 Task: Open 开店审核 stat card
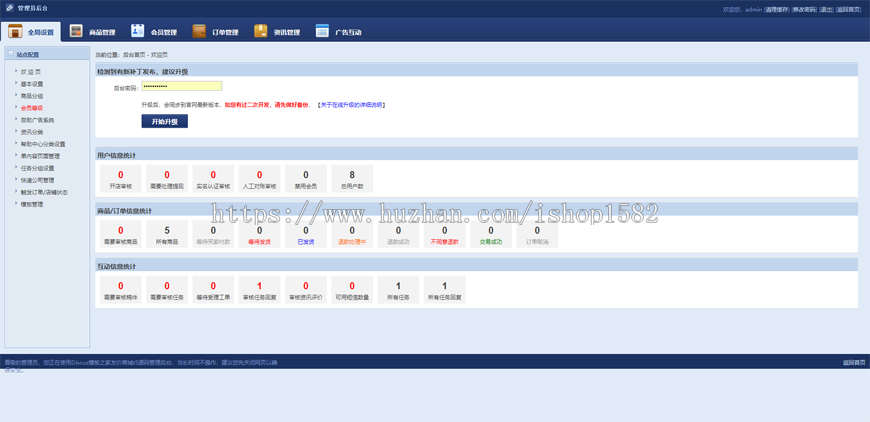click(120, 179)
